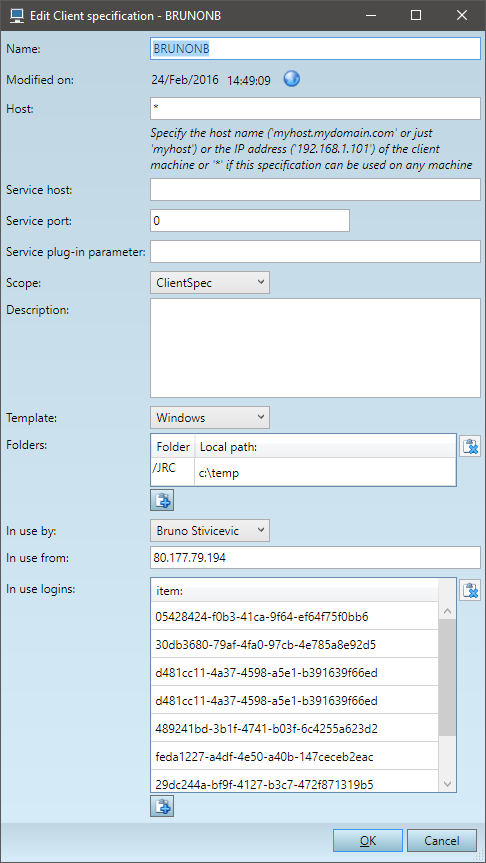
Task: Click the Name field containing BRUNONB
Action: click(x=315, y=48)
